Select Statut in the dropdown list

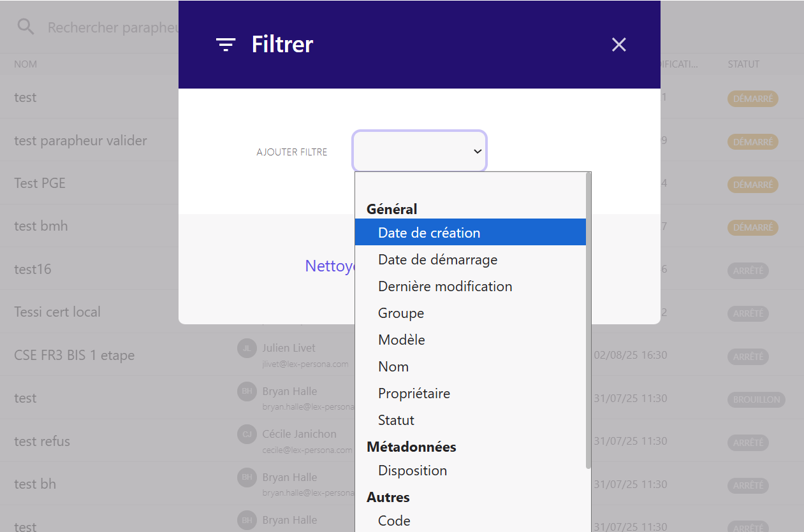click(396, 420)
